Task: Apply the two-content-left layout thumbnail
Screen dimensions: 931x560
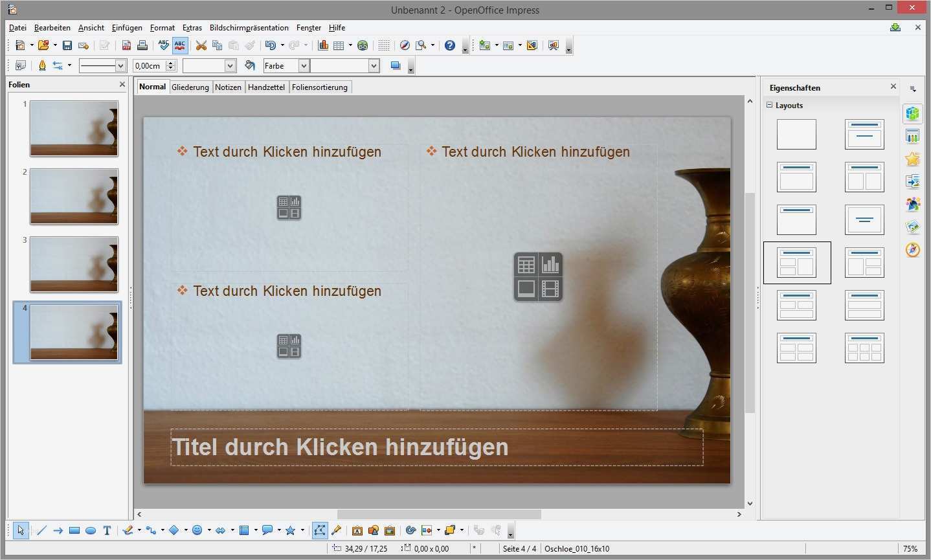Action: [797, 263]
